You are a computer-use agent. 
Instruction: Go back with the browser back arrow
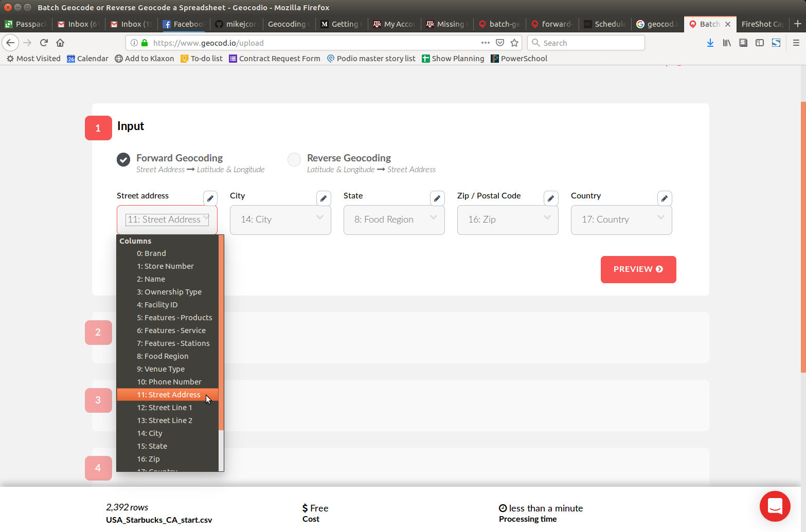point(10,43)
